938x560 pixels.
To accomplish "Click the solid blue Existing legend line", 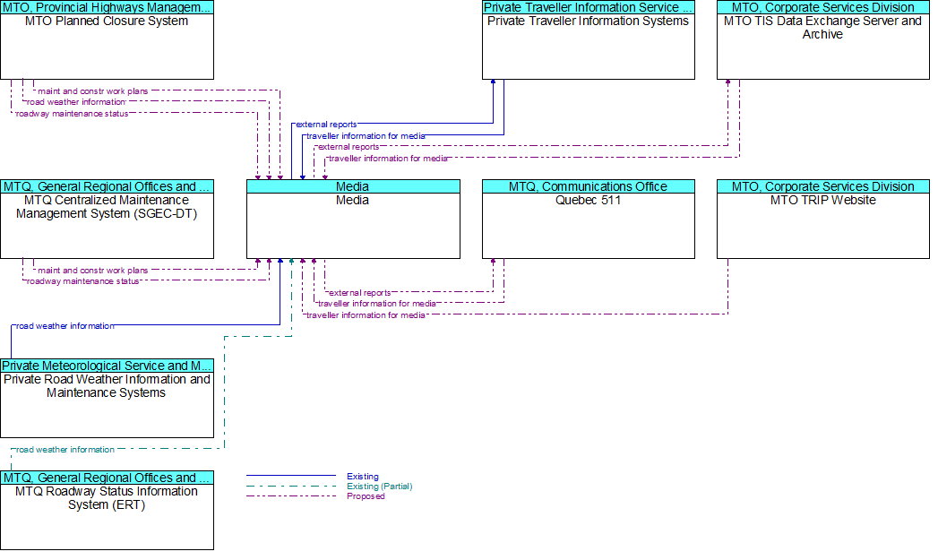I will 290,476.
